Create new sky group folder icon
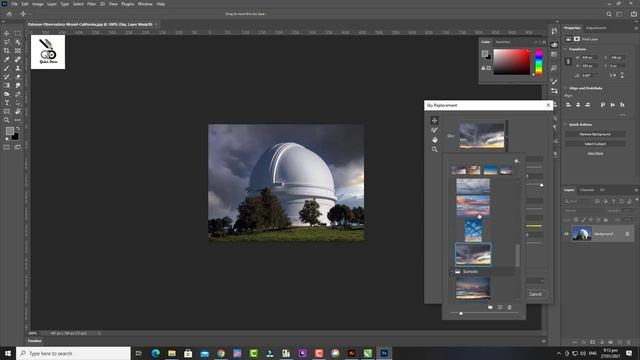This screenshot has height=360, width=640. [490, 307]
